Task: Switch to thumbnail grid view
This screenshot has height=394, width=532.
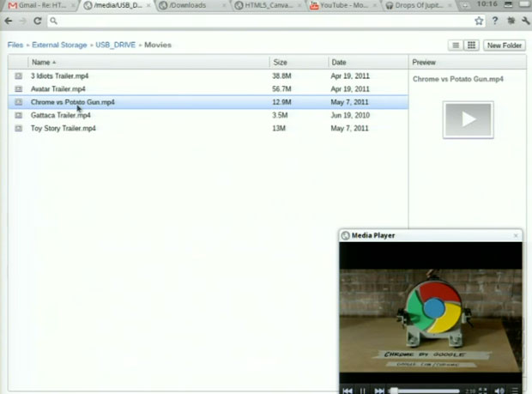Action: coord(471,45)
